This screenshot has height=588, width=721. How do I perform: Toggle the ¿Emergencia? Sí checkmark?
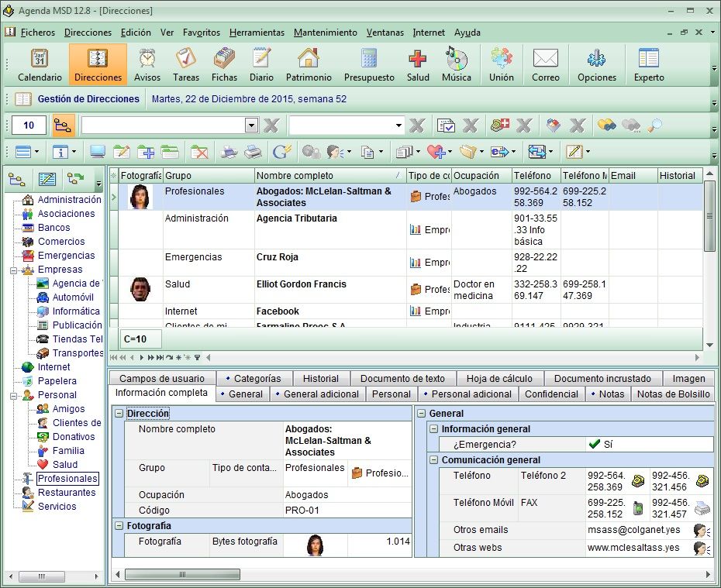(595, 445)
